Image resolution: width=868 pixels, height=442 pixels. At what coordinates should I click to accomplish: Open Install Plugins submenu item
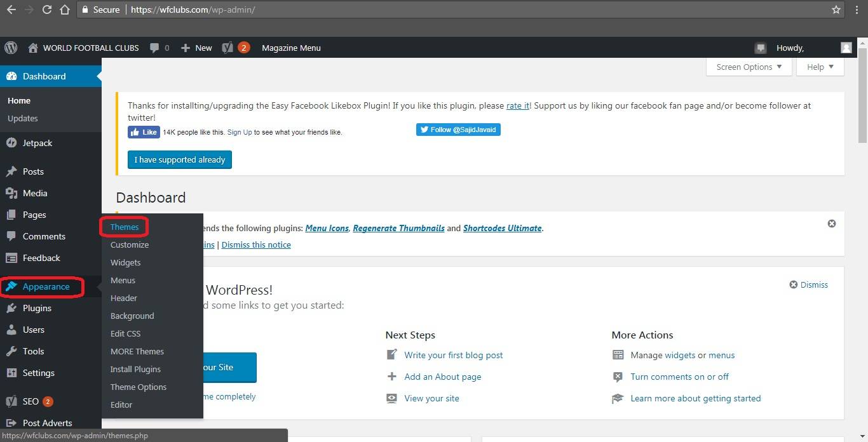click(x=135, y=369)
